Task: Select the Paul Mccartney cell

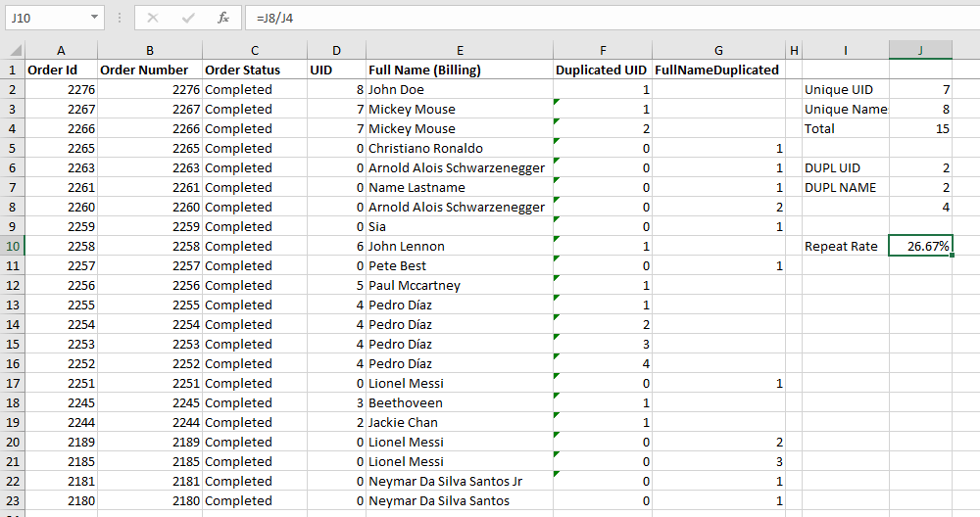Action: coord(460,285)
